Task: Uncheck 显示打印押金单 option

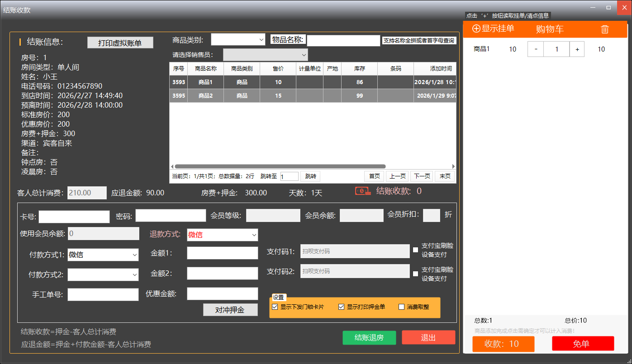Action: click(342, 307)
